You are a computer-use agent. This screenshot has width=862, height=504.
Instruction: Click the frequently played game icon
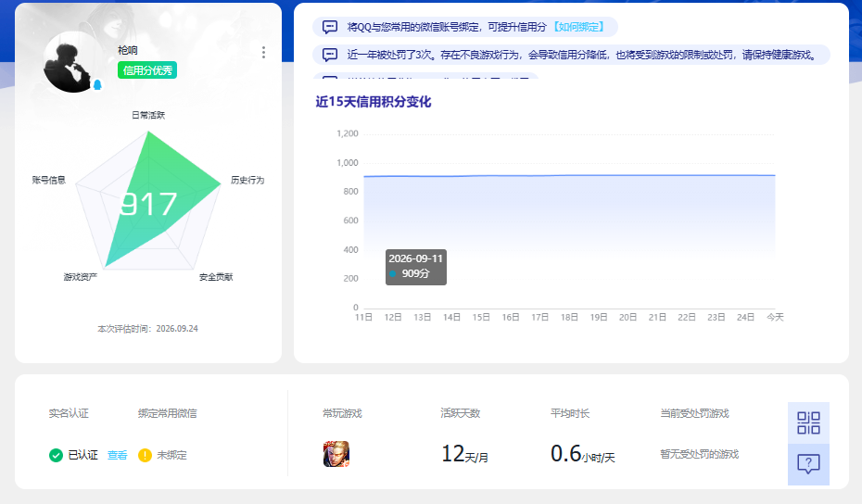(336, 454)
